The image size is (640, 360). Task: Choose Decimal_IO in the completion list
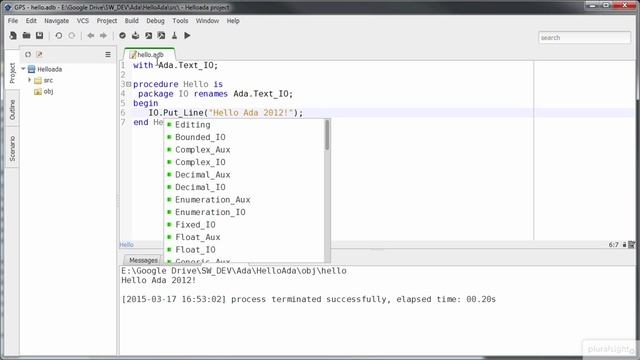tap(244, 187)
